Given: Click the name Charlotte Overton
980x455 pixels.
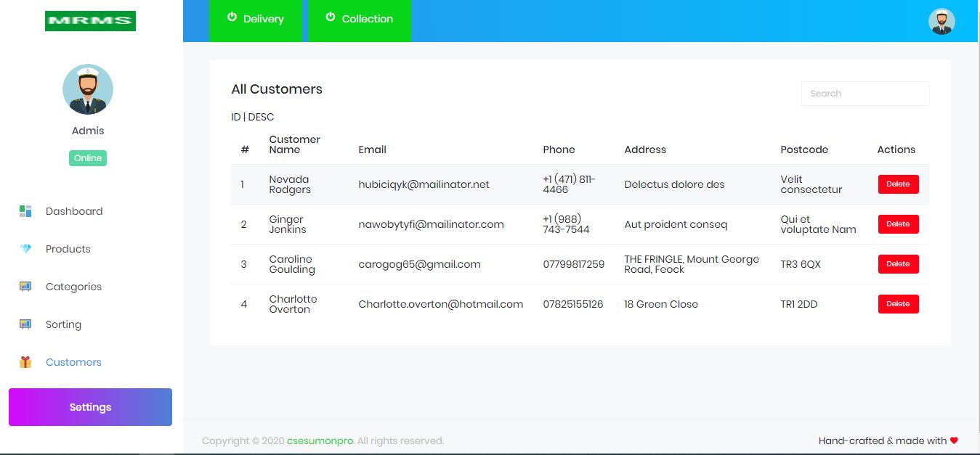Looking at the screenshot, I should pos(293,304).
